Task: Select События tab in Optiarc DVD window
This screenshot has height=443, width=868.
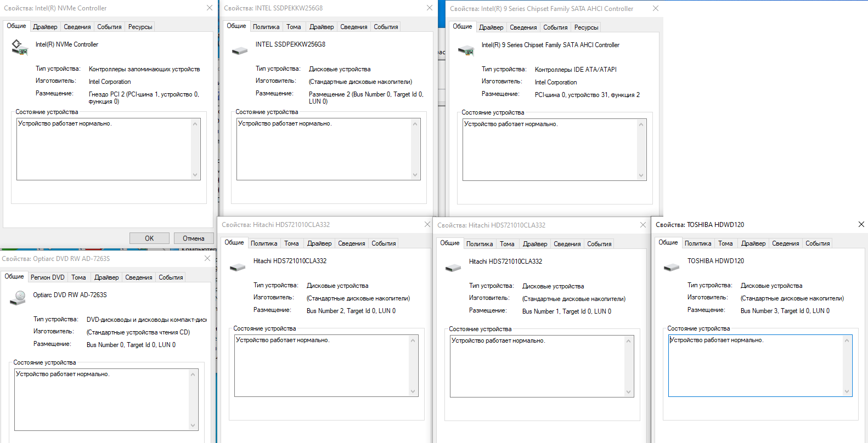Action: pos(171,277)
